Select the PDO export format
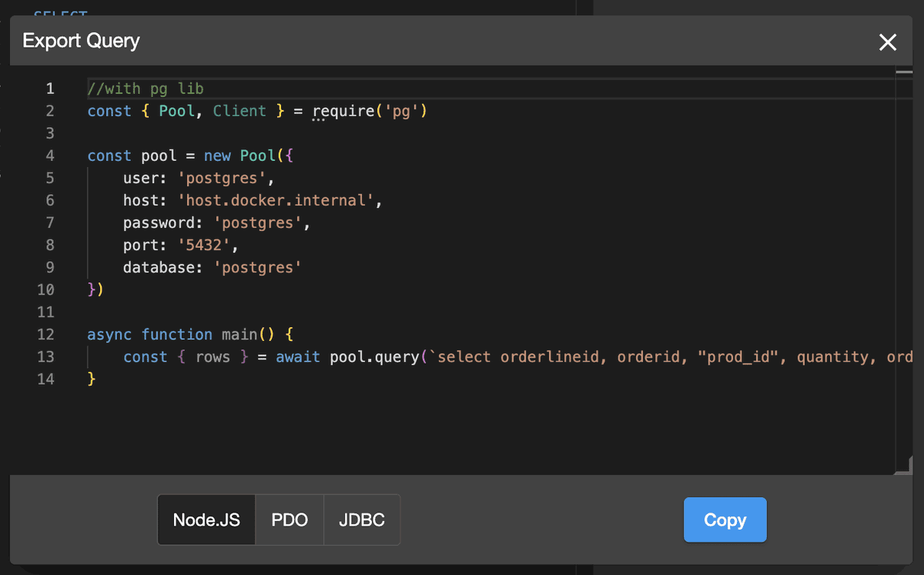The image size is (924, 575). point(290,520)
